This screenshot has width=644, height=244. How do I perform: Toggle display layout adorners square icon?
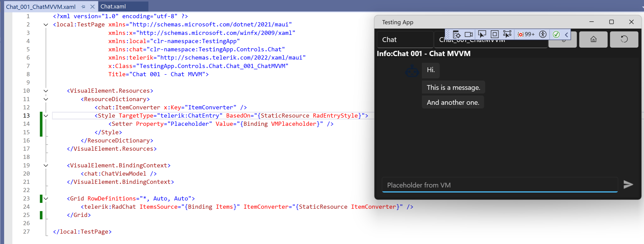494,34
